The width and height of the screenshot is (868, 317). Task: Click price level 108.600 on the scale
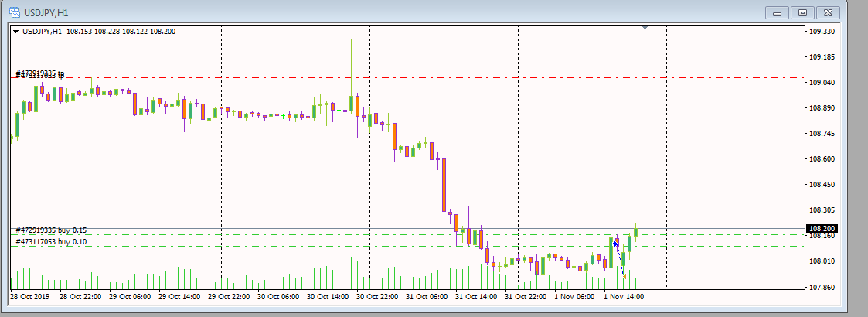tap(821, 159)
